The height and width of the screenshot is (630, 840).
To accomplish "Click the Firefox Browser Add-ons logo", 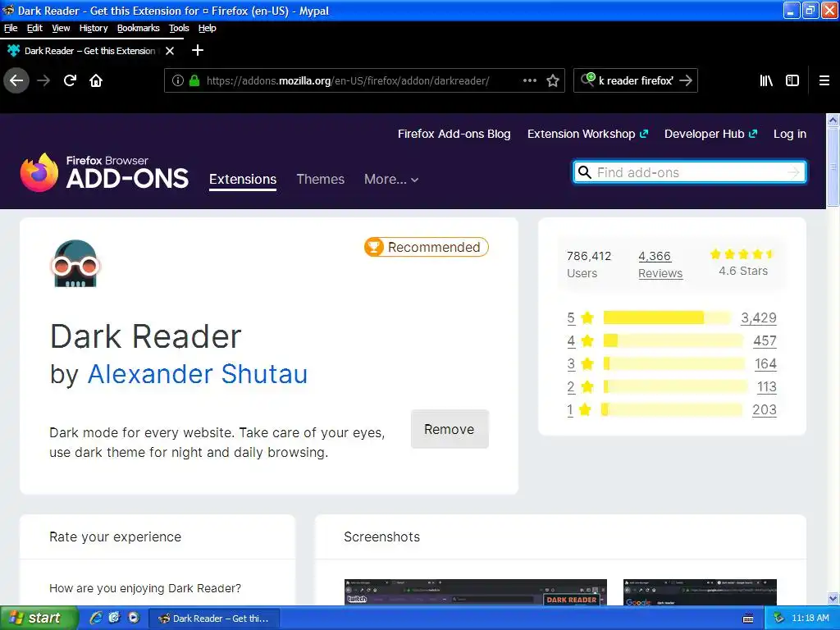I will [x=104, y=172].
